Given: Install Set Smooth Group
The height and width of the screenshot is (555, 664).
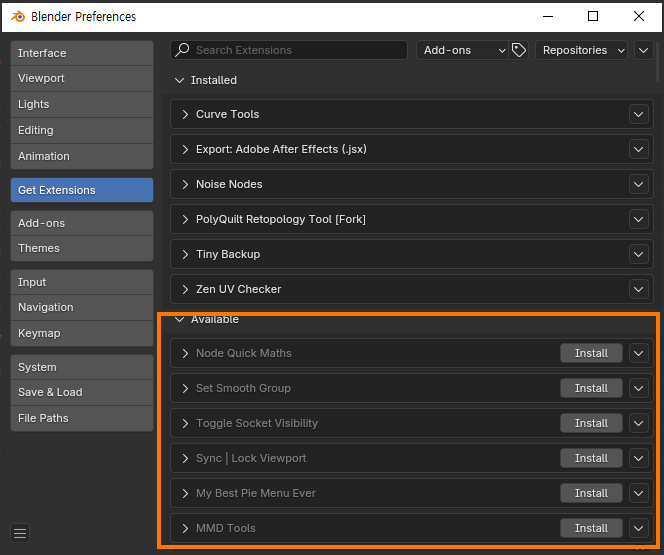Looking at the screenshot, I should tap(591, 388).
